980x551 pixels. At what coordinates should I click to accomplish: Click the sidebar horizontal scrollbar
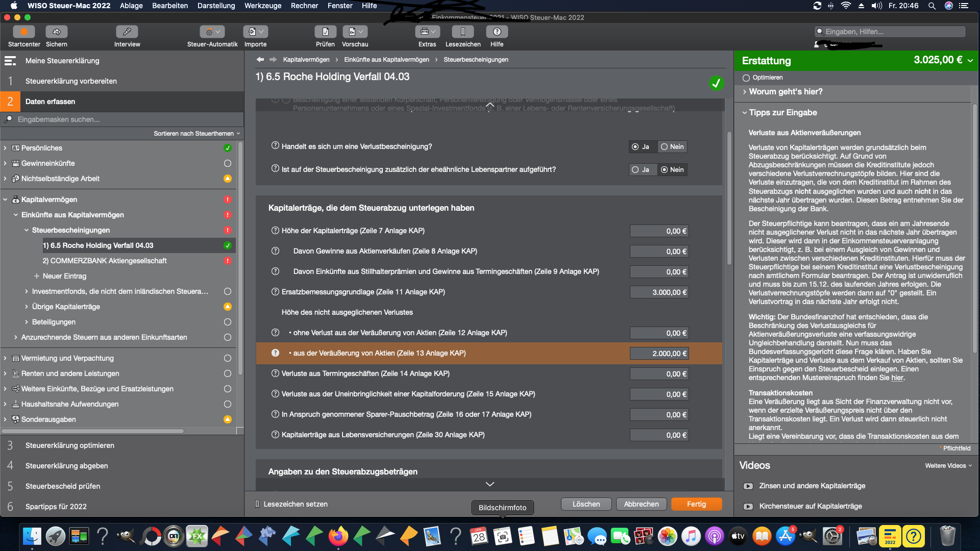click(93, 431)
